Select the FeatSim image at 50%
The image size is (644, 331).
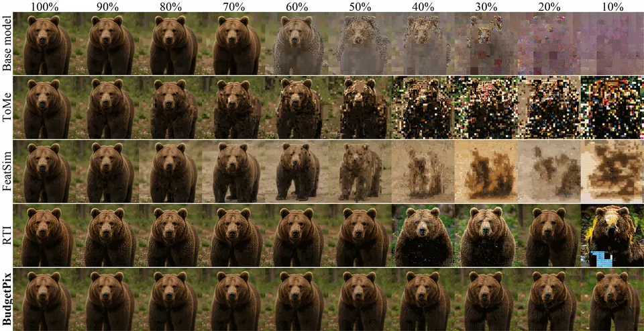[360, 171]
